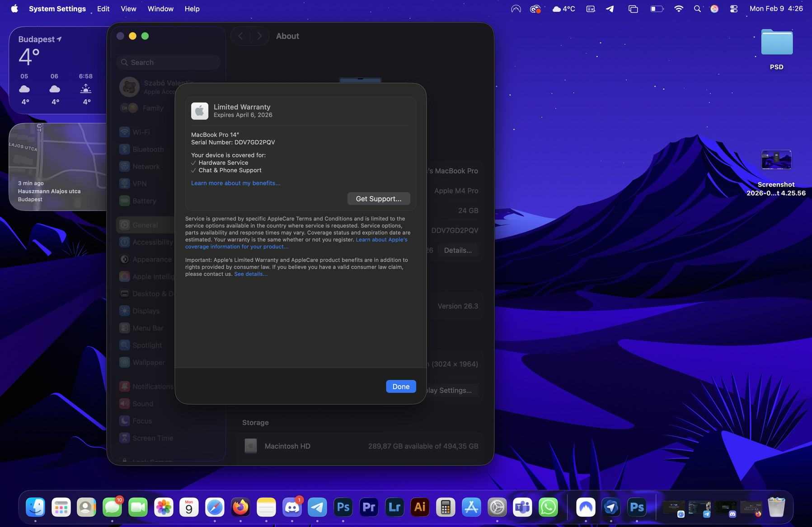This screenshot has height=527, width=812.
Task: Restore minimized Firefox window thumbnail in Dock
Action: click(751, 508)
